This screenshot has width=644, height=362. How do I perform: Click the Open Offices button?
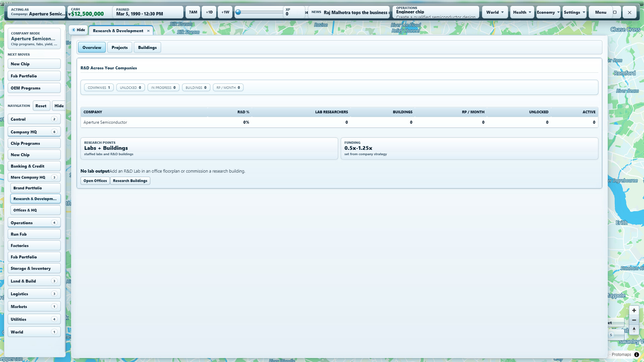(95, 181)
